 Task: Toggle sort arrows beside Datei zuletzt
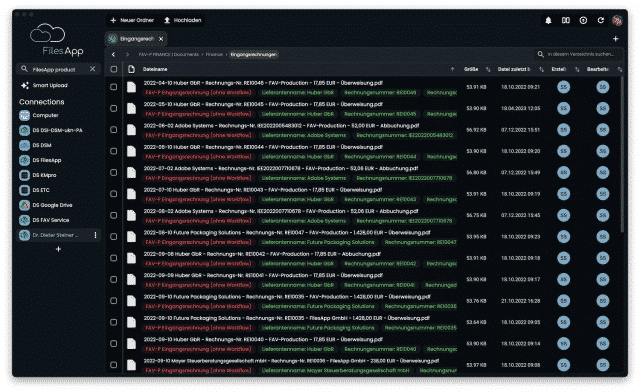[x=542, y=69]
